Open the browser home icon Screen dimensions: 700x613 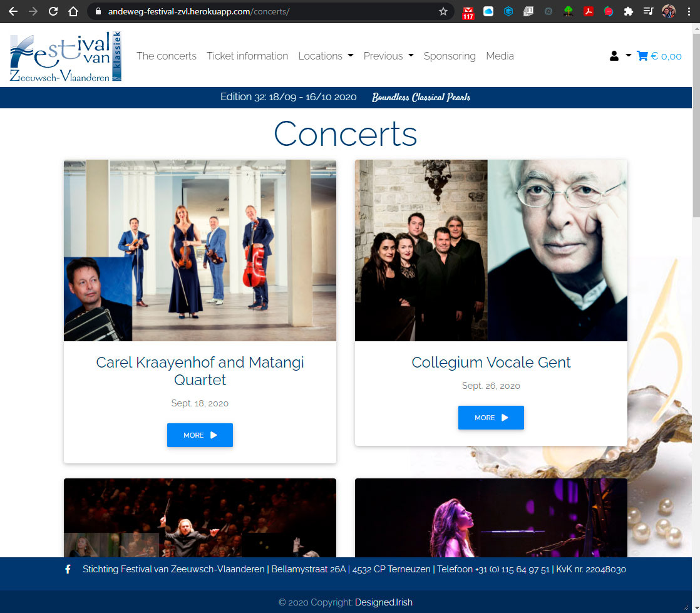tap(73, 11)
